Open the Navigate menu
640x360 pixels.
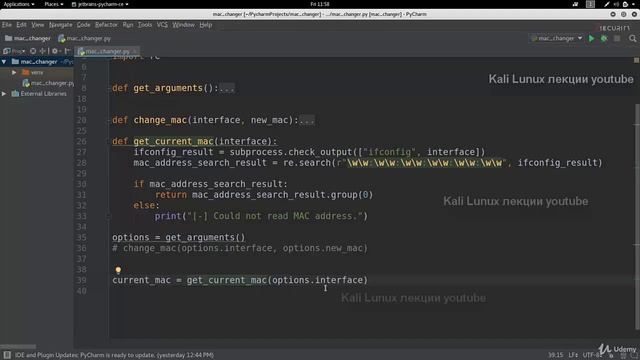[60, 25]
